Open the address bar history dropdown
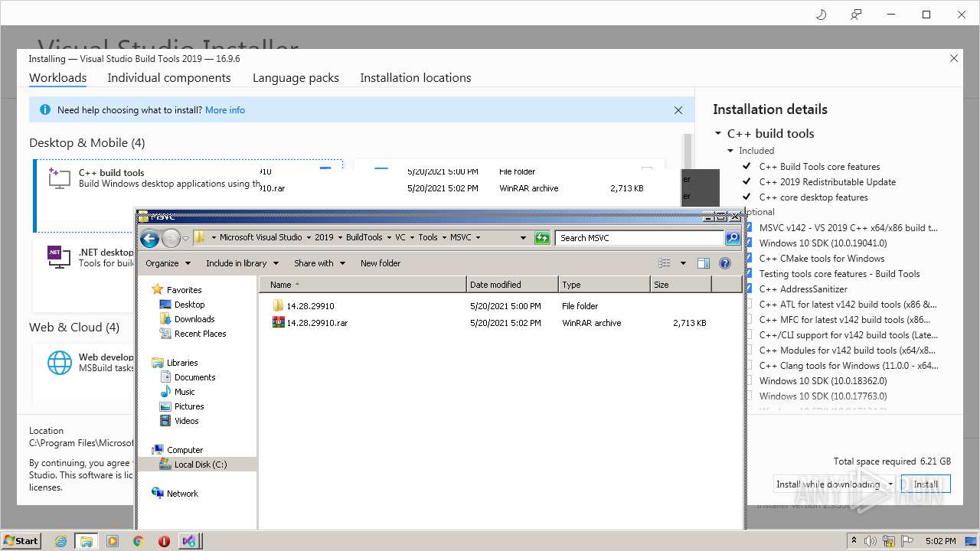Image resolution: width=980 pixels, height=551 pixels. click(x=523, y=238)
